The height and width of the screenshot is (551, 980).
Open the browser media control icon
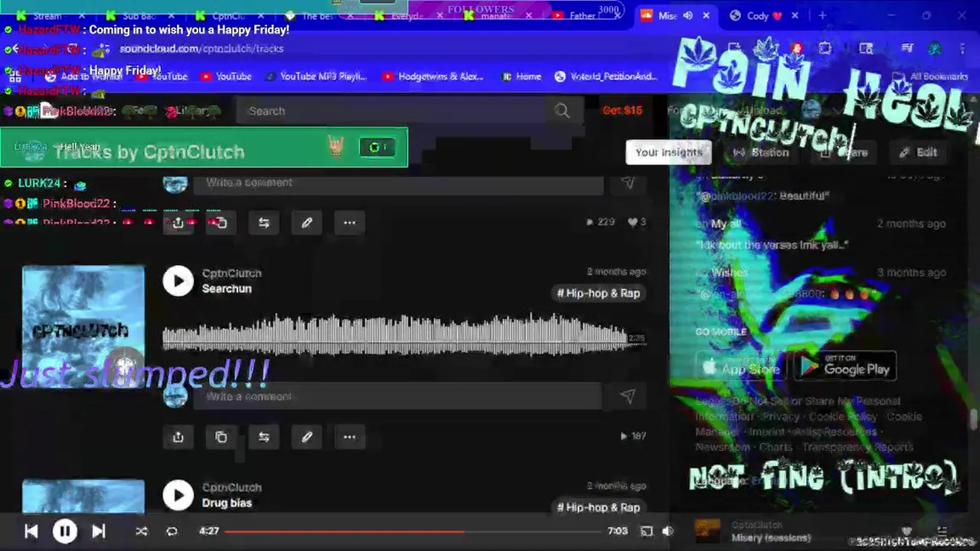click(x=907, y=48)
